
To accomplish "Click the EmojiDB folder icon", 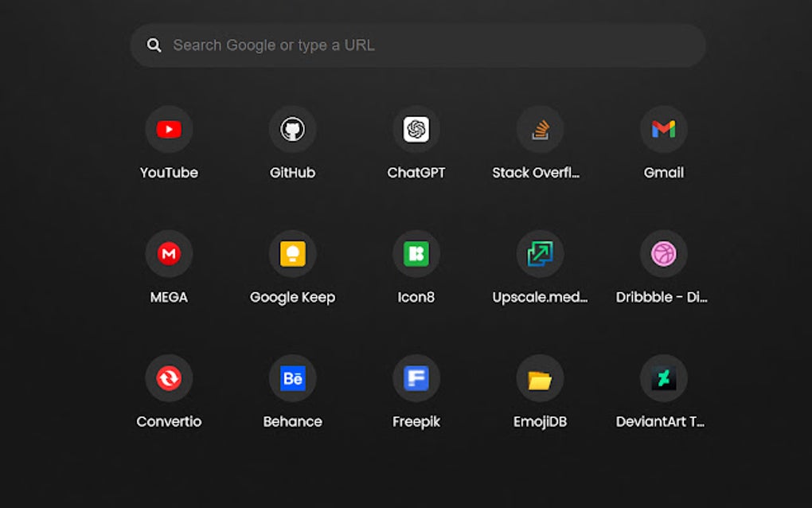I will tap(540, 377).
